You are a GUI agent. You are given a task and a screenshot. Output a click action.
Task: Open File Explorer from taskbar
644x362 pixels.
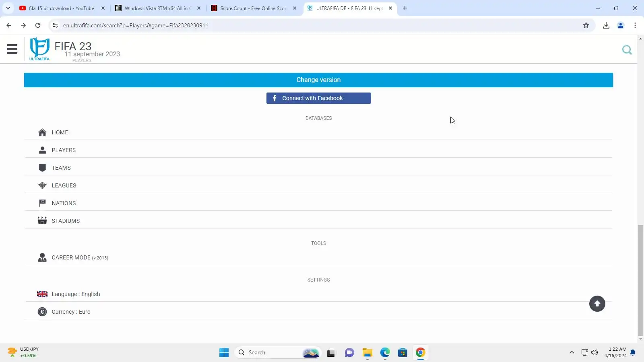[x=367, y=353]
